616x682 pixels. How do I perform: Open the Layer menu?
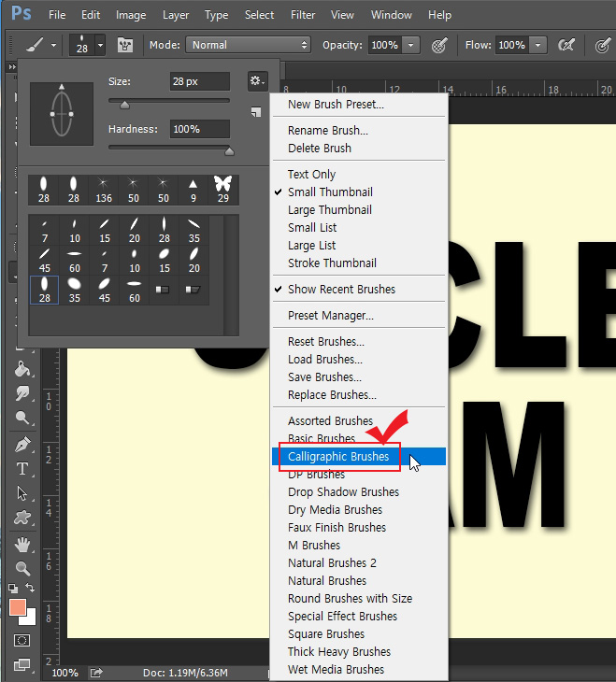[176, 15]
